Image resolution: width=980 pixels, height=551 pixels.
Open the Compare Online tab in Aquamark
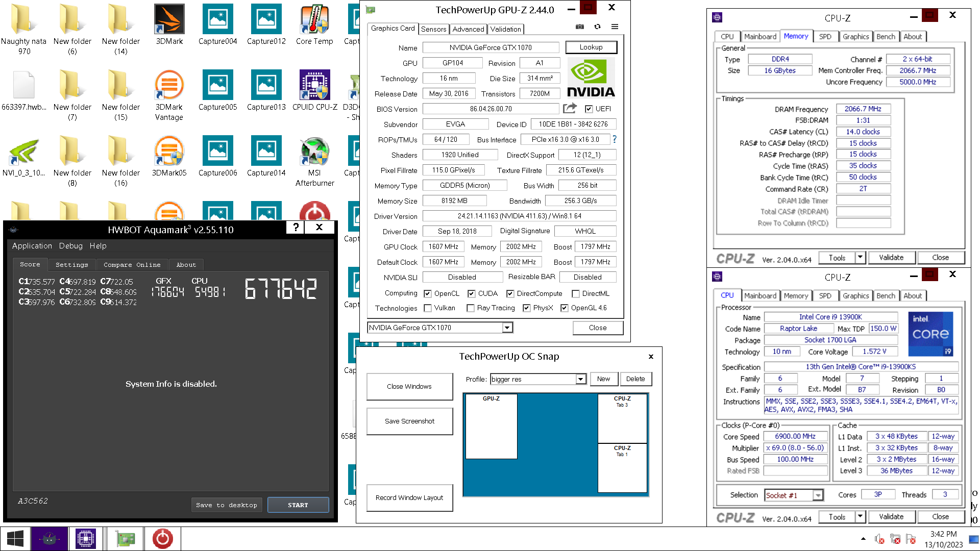[132, 265]
